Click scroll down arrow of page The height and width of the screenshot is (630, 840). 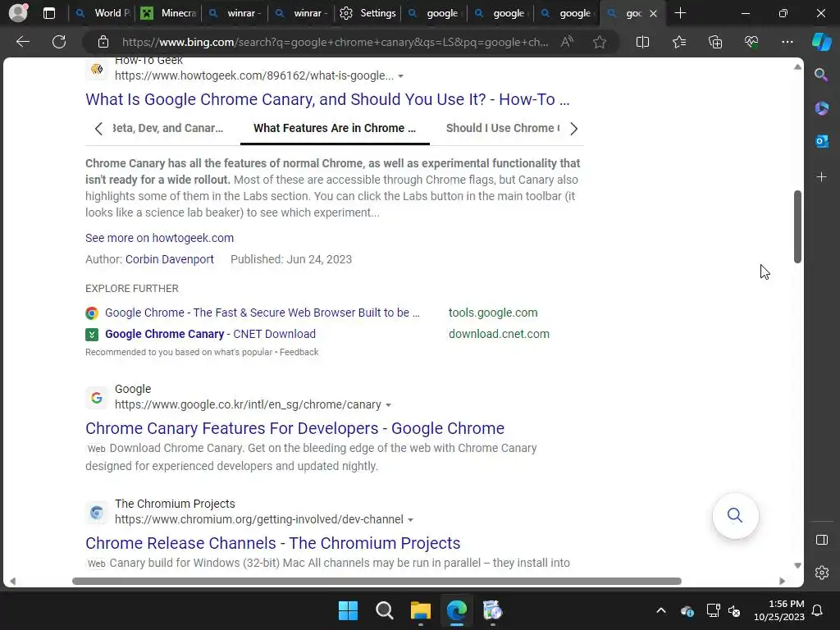797,566
